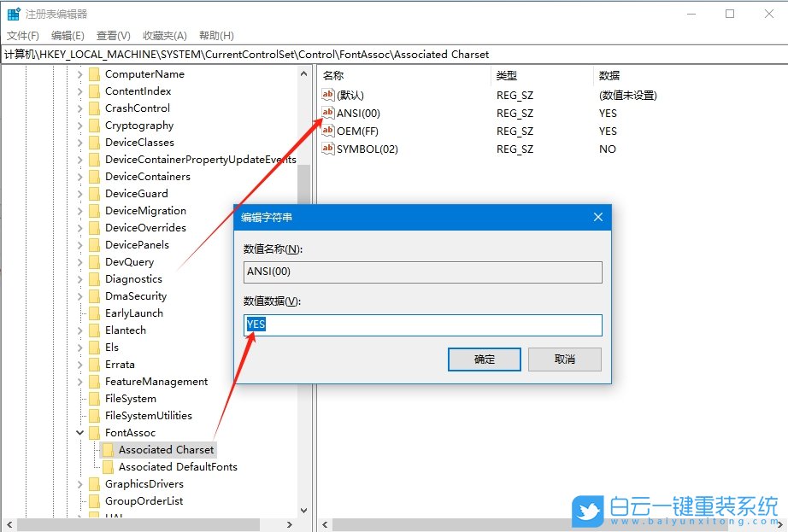This screenshot has width=788, height=532.
Task: Click the ab icon next to ANSI(00)
Action: (x=328, y=113)
